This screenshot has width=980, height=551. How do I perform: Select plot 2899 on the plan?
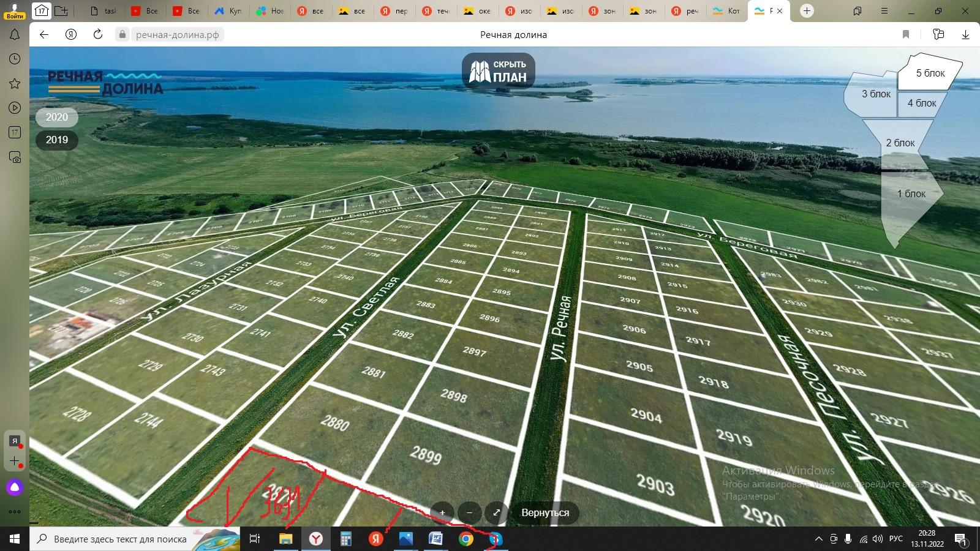426,455
